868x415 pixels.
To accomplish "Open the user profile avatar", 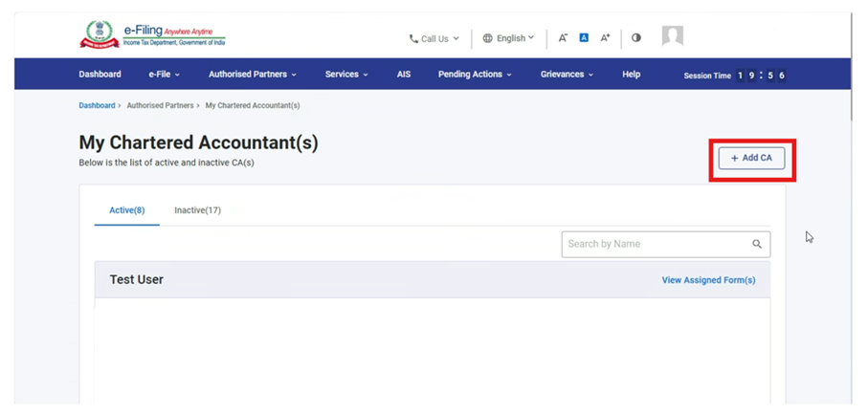I will 673,36.
